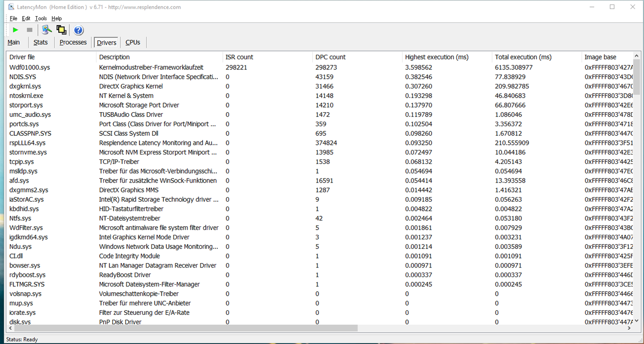Select the volsnap.sys driver row
This screenshot has width=644, height=344.
319,294
